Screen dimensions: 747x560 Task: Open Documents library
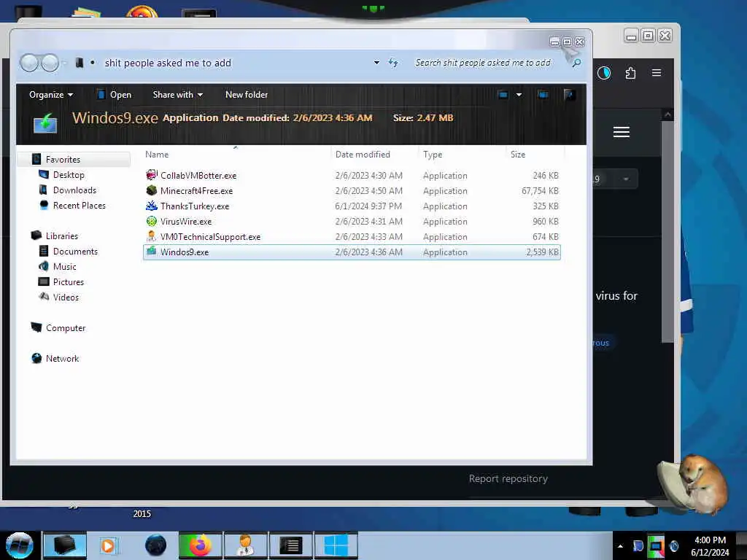click(x=75, y=252)
